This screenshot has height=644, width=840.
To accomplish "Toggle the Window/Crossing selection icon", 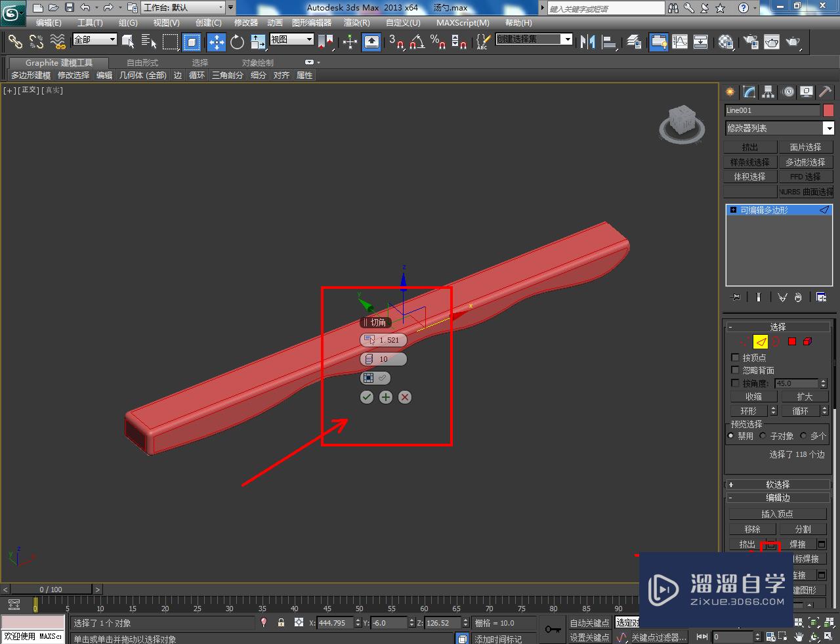I will tap(192, 42).
